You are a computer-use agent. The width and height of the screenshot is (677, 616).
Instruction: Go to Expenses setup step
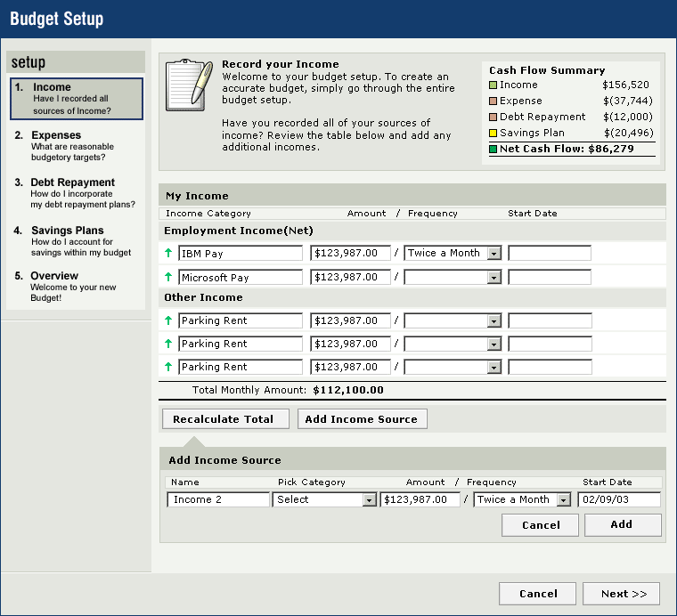click(x=56, y=135)
